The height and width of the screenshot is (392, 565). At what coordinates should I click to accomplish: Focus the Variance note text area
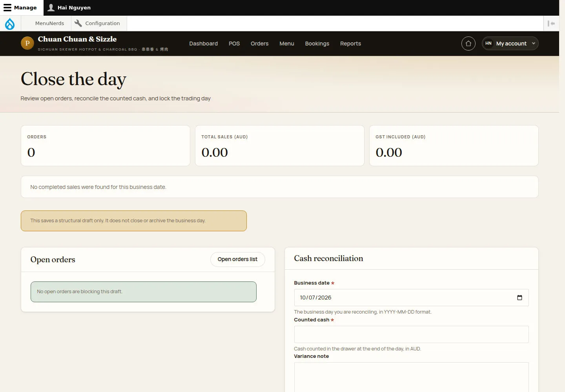411,377
